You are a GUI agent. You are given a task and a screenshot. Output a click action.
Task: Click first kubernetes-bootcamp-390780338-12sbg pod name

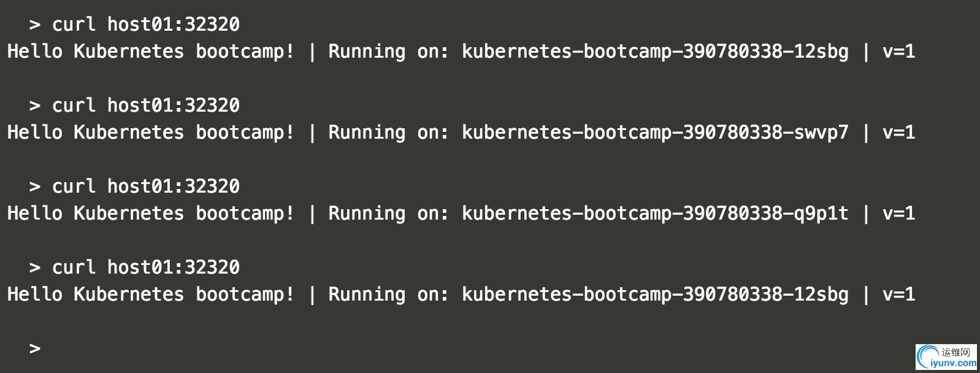656,52
